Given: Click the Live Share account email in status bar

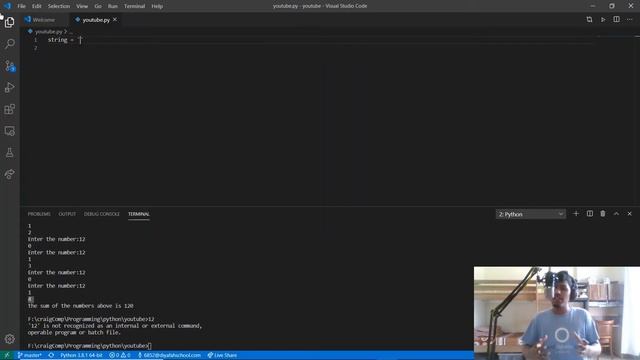Looking at the screenshot, I should pyautogui.click(x=169, y=355).
